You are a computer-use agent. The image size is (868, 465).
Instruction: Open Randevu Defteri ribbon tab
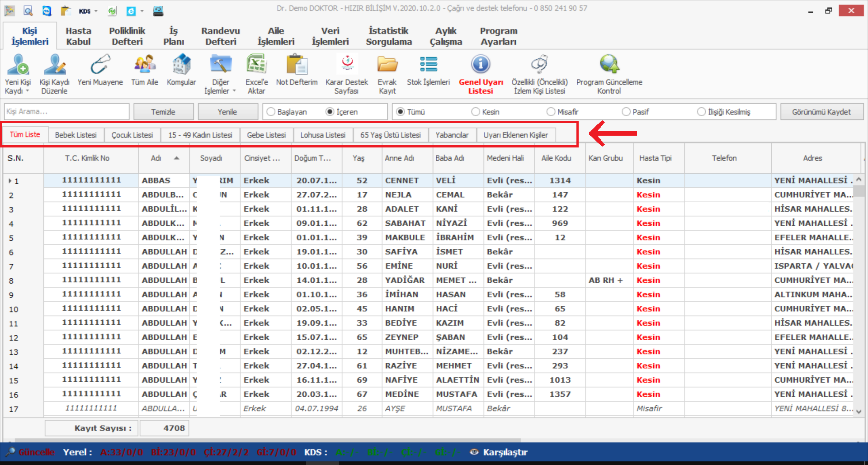tap(221, 36)
